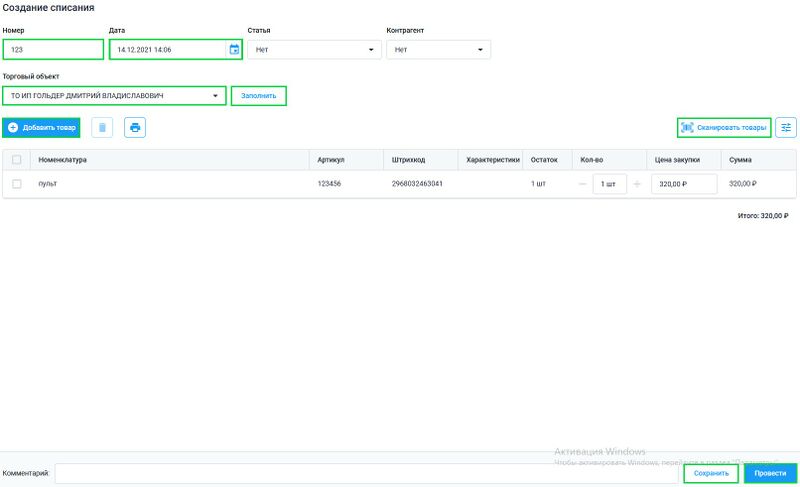Toggle the select-all checkbox in table header
The height and width of the screenshot is (487, 800).
coord(16,160)
